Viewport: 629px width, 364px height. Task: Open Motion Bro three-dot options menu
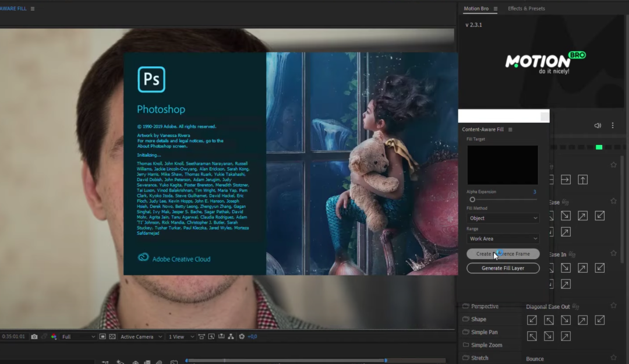(613, 126)
